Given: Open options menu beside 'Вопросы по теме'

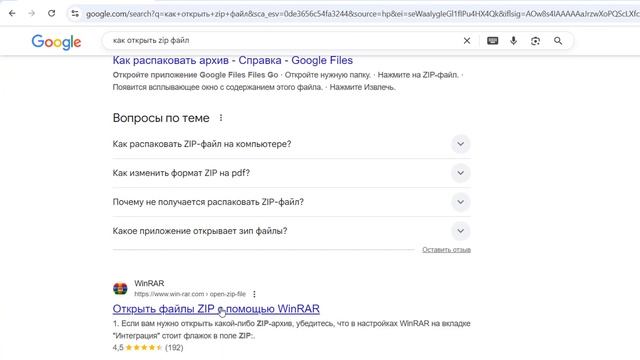Looking at the screenshot, I should (x=221, y=118).
